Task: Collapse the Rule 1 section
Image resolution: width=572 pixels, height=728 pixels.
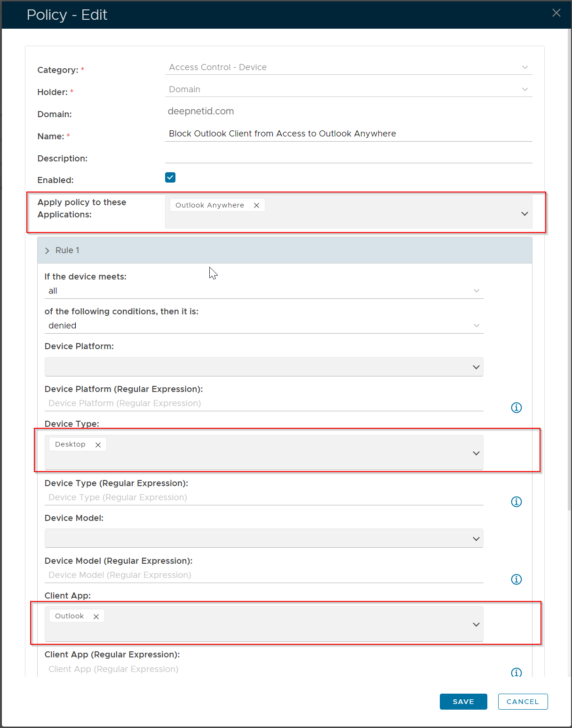Action: [x=47, y=251]
